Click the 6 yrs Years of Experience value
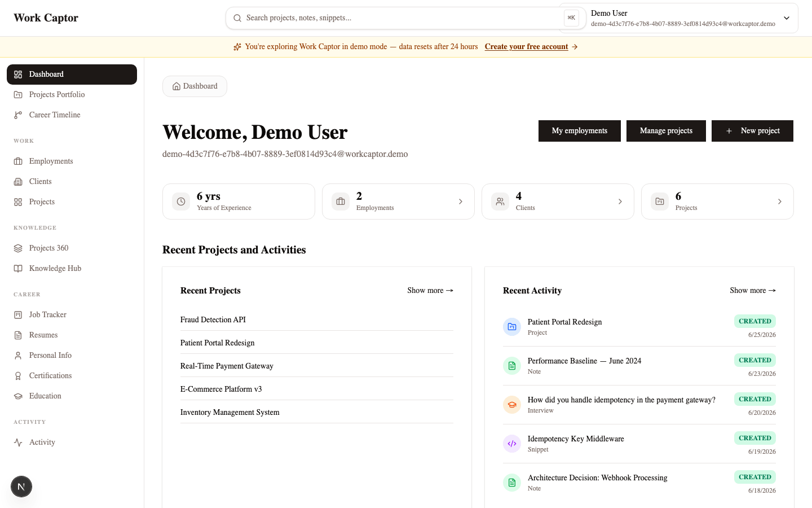Screen dimensions: 812x508 [x=209, y=196]
